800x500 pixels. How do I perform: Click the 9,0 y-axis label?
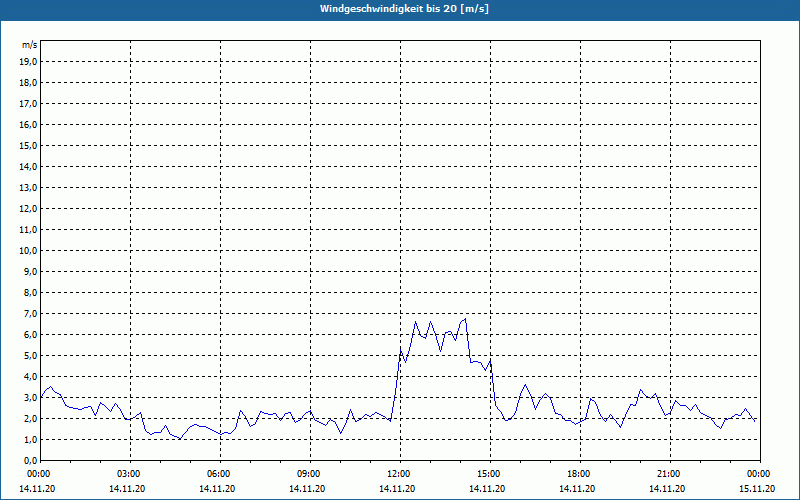pyautogui.click(x=31, y=271)
